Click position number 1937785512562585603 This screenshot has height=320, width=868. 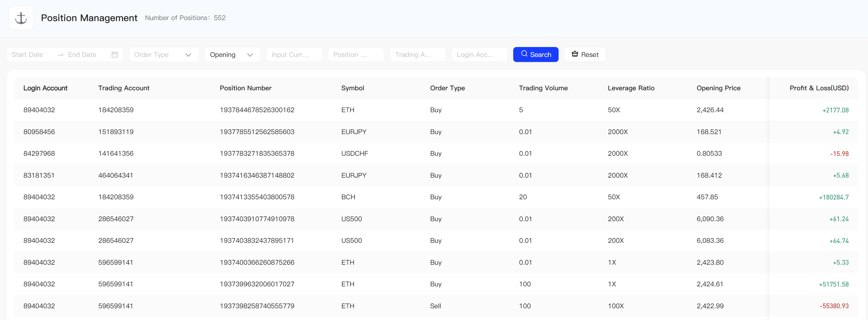[x=257, y=132]
